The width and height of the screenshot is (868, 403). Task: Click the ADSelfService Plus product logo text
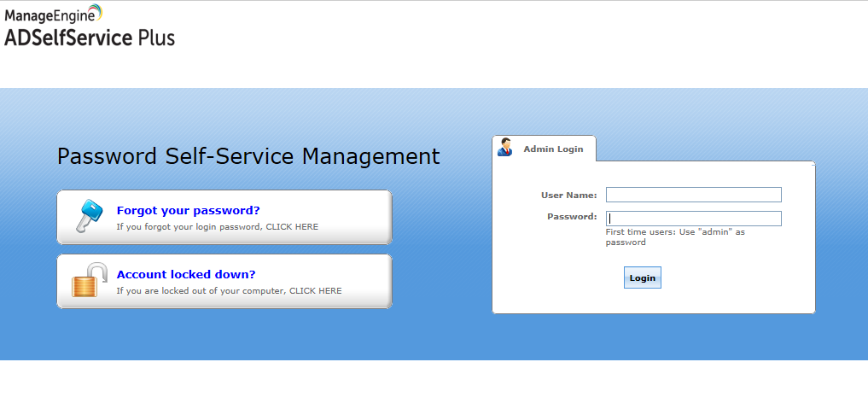tap(90, 38)
